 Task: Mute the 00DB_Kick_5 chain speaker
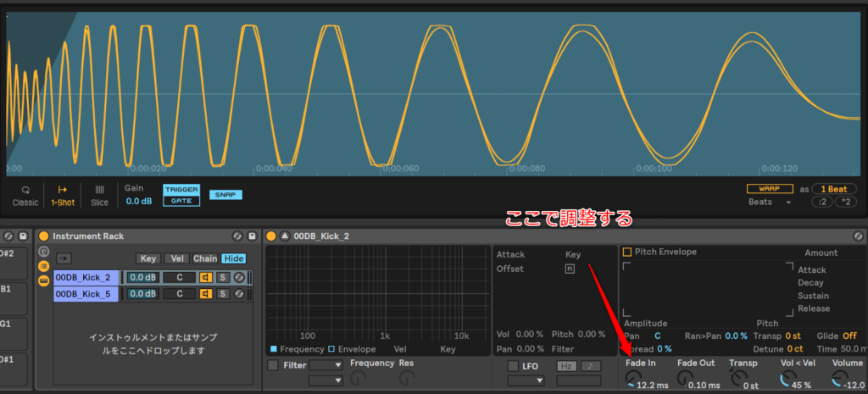[x=205, y=294]
